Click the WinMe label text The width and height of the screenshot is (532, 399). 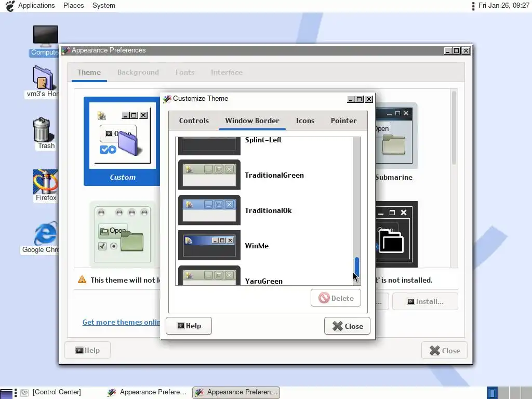click(257, 246)
